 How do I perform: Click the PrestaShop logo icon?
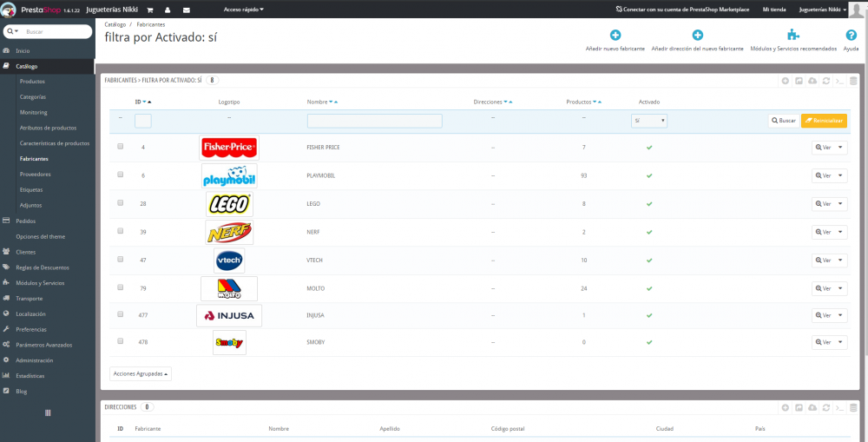point(9,10)
